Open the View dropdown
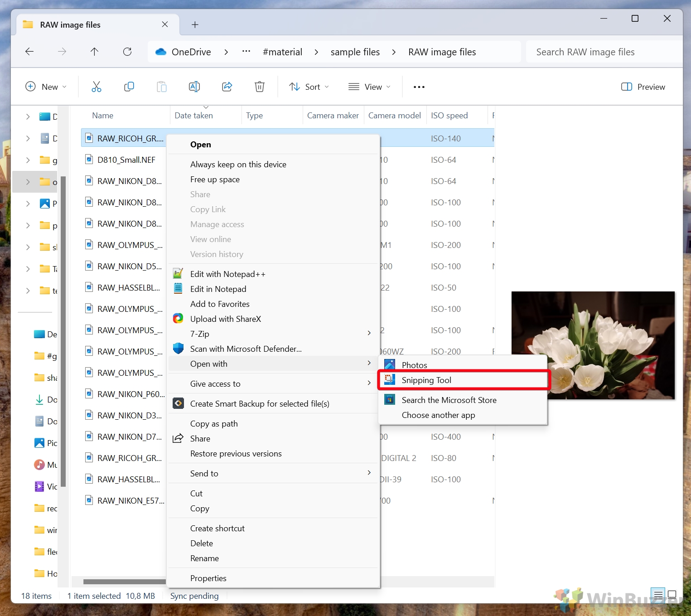 click(370, 87)
